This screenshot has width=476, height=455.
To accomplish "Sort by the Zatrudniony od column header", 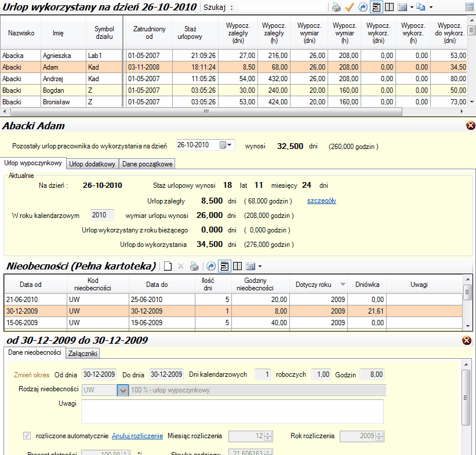I will click(149, 33).
